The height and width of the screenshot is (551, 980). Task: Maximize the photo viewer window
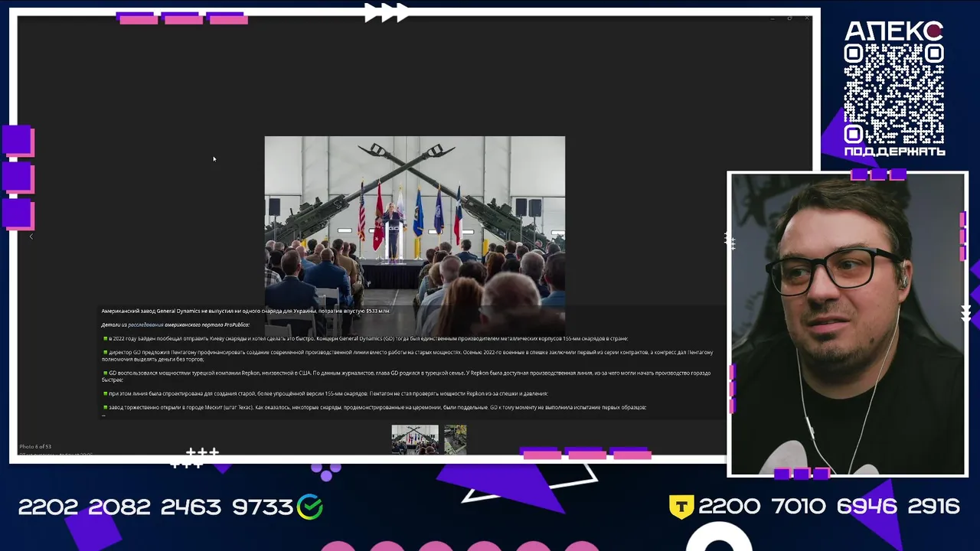click(x=789, y=18)
